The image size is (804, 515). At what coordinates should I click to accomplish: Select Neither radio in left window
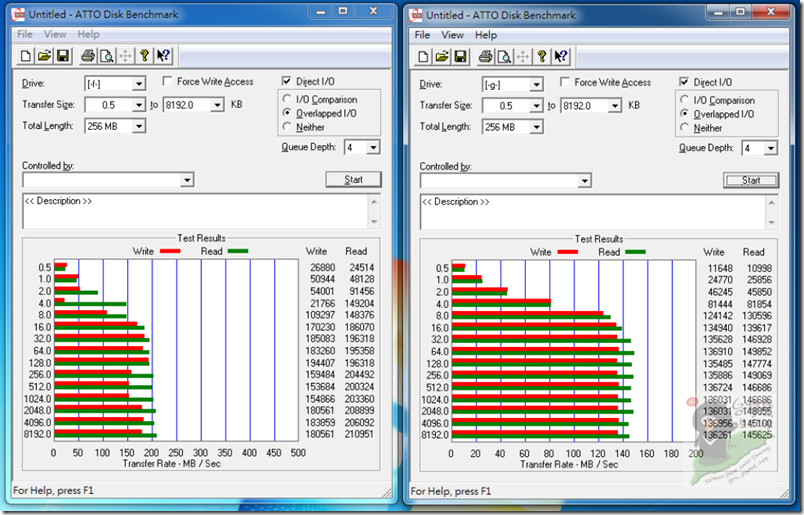287,126
